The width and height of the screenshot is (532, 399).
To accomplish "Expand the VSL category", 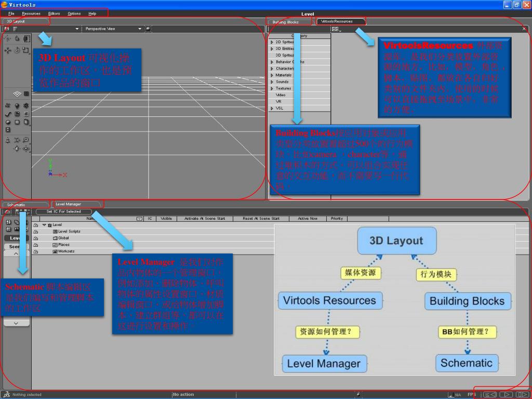I will click(272, 109).
